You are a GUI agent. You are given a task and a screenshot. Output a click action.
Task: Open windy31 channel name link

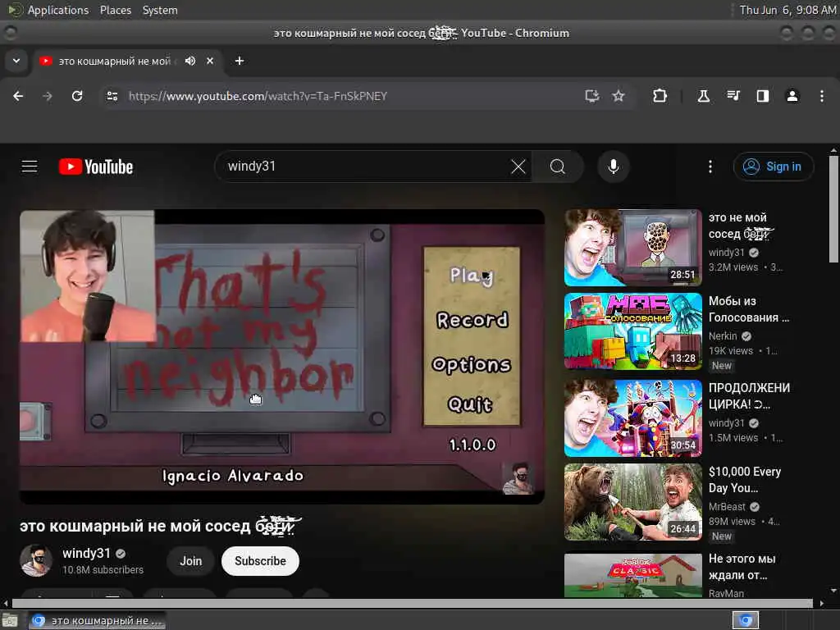tap(86, 553)
